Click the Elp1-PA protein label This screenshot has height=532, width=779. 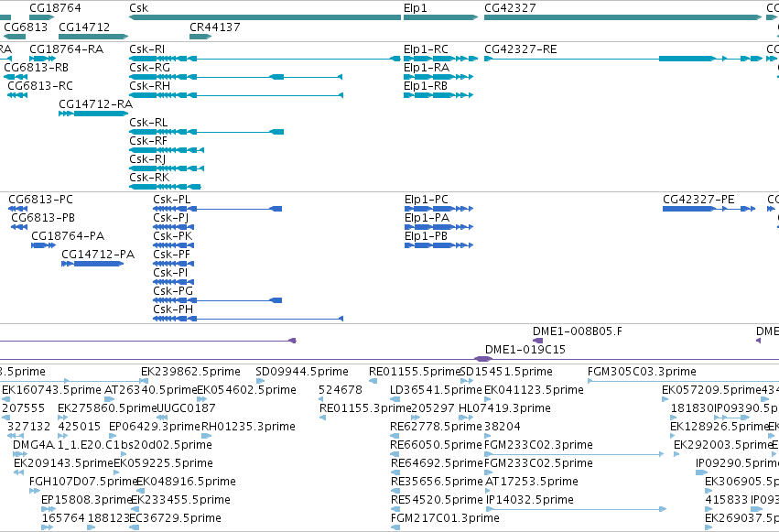(x=427, y=218)
